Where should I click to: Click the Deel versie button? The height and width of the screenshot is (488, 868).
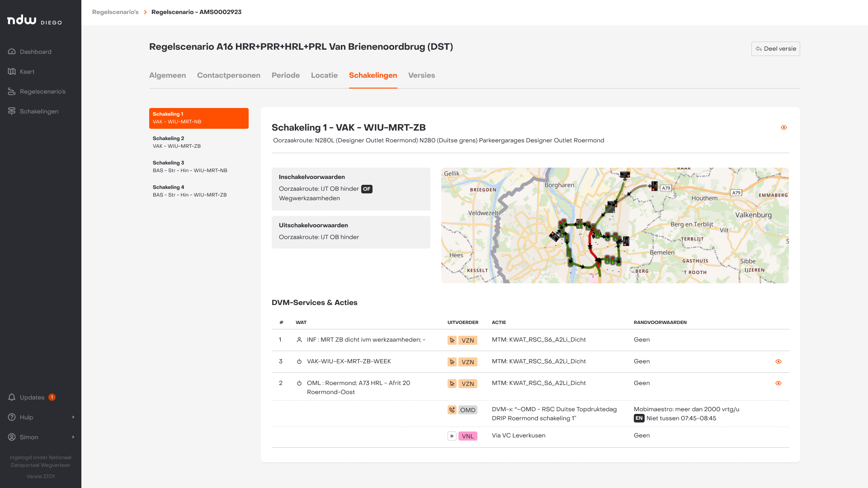(775, 49)
